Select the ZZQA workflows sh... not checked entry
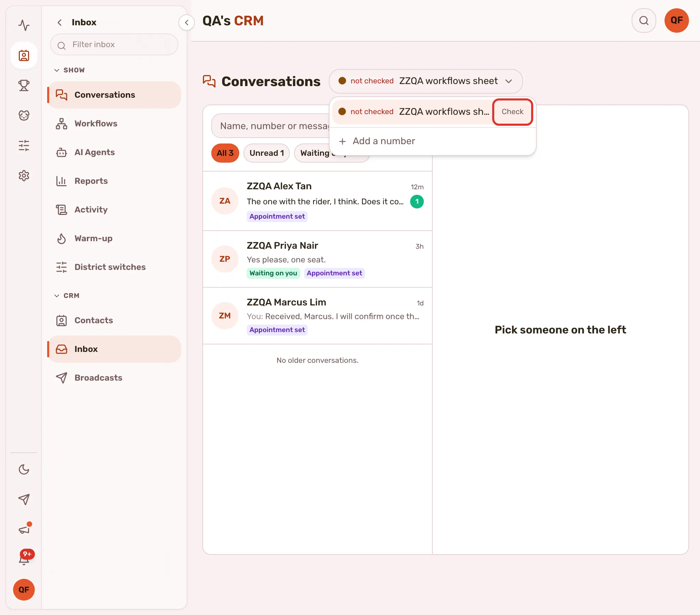 (x=412, y=112)
